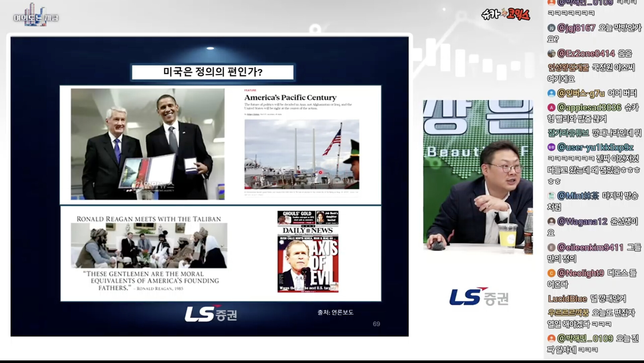
Task: Click the @인버스-g7u blue avatar
Action: click(x=551, y=93)
